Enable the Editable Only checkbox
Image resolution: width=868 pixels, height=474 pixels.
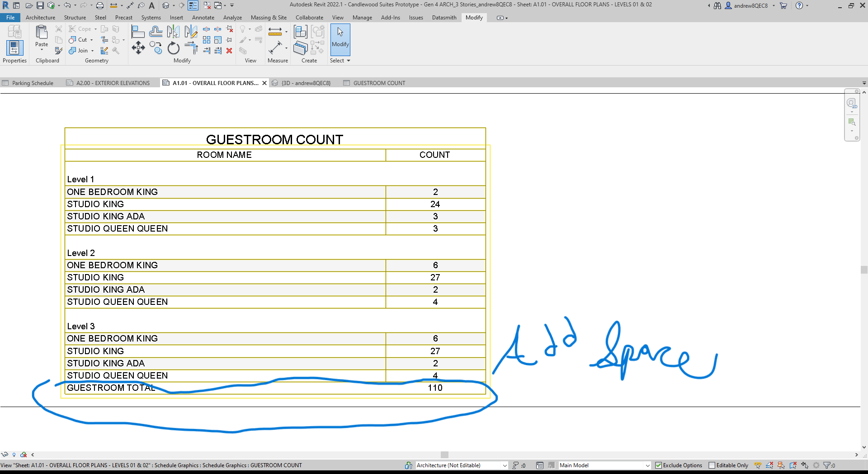pos(711,465)
